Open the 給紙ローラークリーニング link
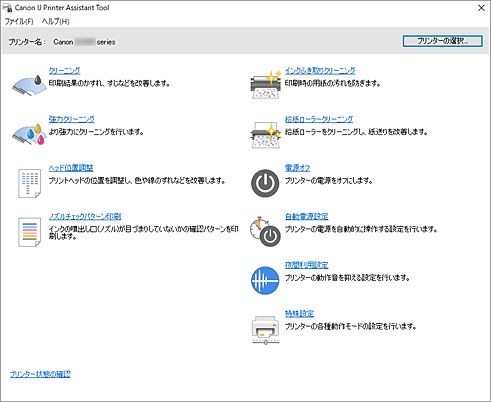The height and width of the screenshot is (402, 491). pyautogui.click(x=319, y=119)
